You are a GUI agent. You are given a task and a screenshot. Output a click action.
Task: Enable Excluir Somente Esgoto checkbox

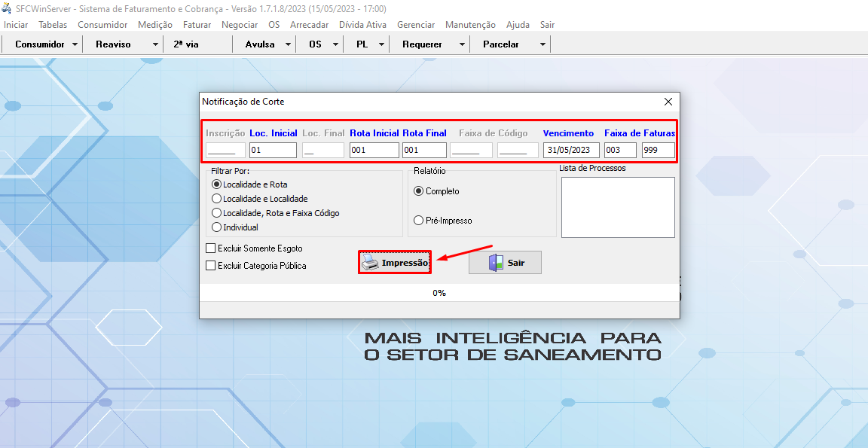pos(211,248)
